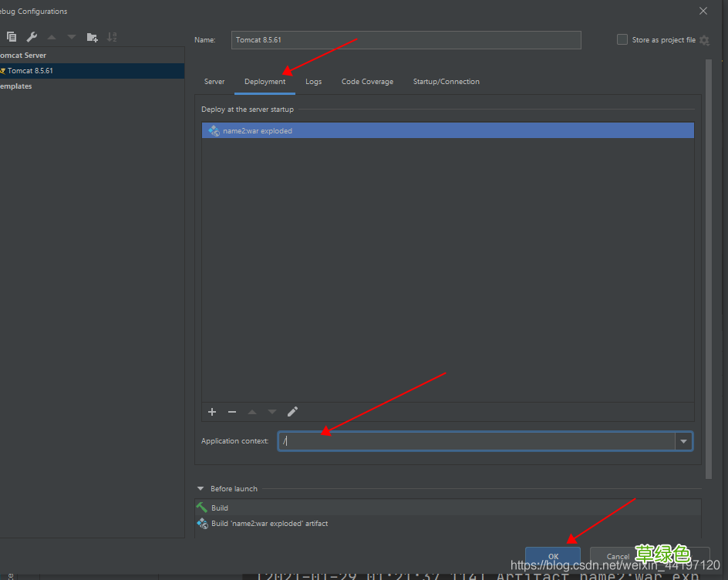This screenshot has width=728, height=580.
Task: Click the wrench edit templates icon
Action: point(32,37)
